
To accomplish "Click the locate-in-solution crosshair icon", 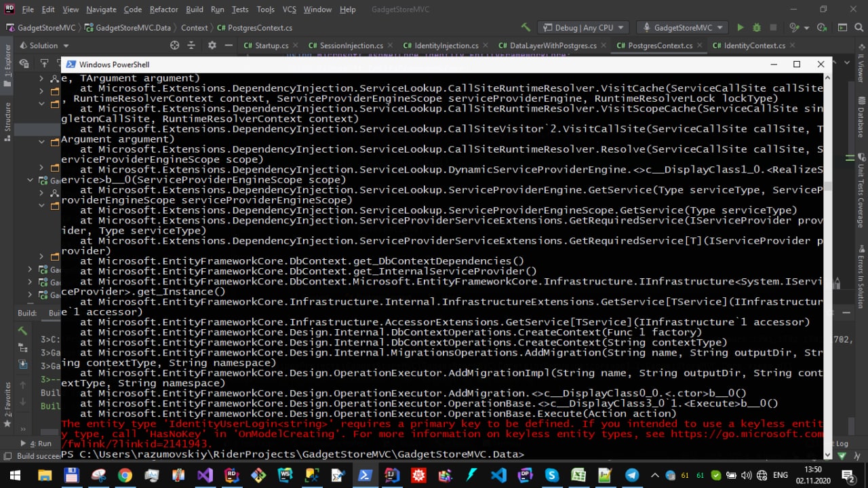I will (x=174, y=45).
